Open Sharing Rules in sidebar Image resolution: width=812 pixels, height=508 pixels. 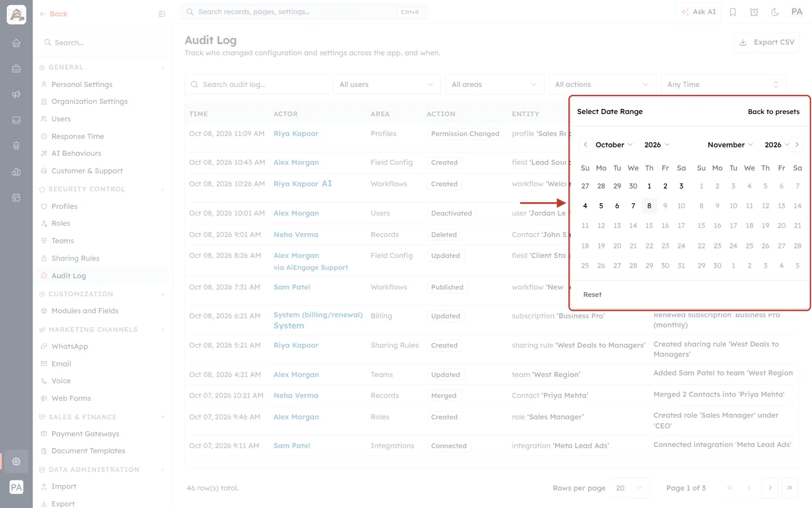pyautogui.click(x=75, y=259)
